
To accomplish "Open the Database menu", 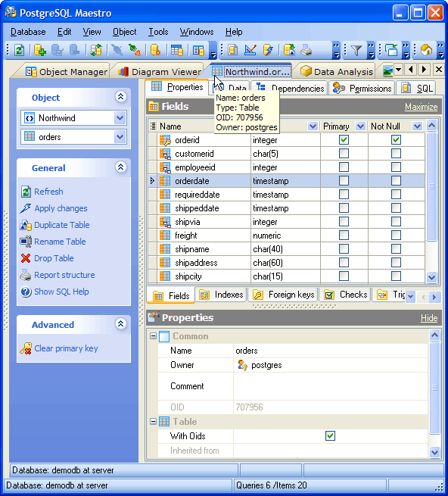I will tap(28, 32).
